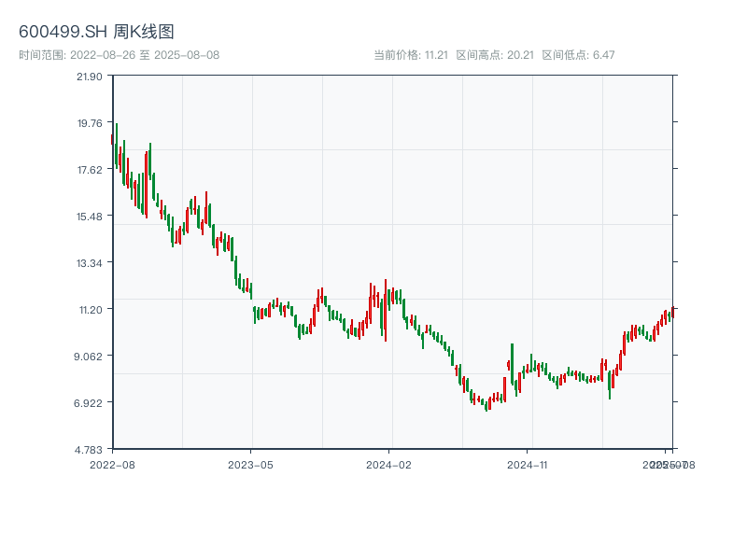This screenshot has width=747, height=560.
Task: Select the 时间范围 date range text
Action: (x=119, y=55)
